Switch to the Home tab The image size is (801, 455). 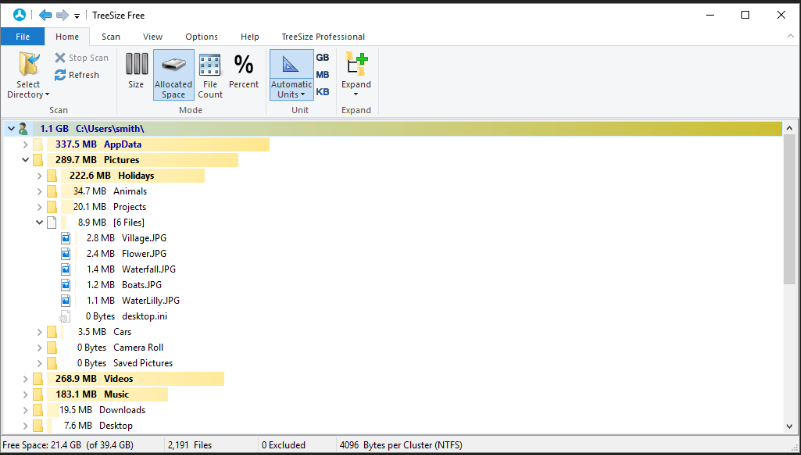[67, 37]
